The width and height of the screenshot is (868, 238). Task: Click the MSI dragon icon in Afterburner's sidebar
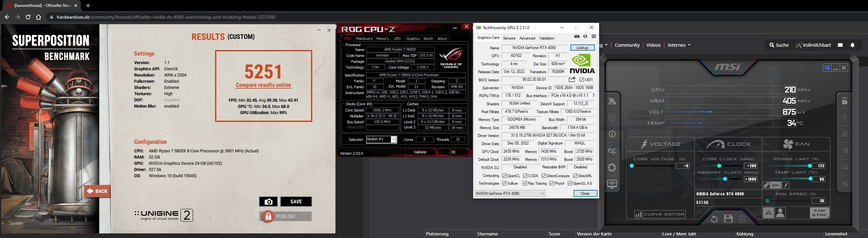coord(612,101)
